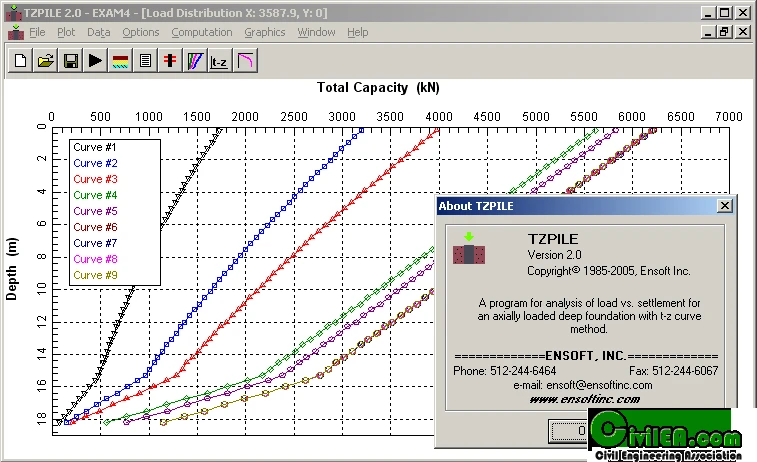The image size is (757, 462).
Task: Click the ensoft@ensoftinc.com e-mail address
Action: [x=599, y=385]
